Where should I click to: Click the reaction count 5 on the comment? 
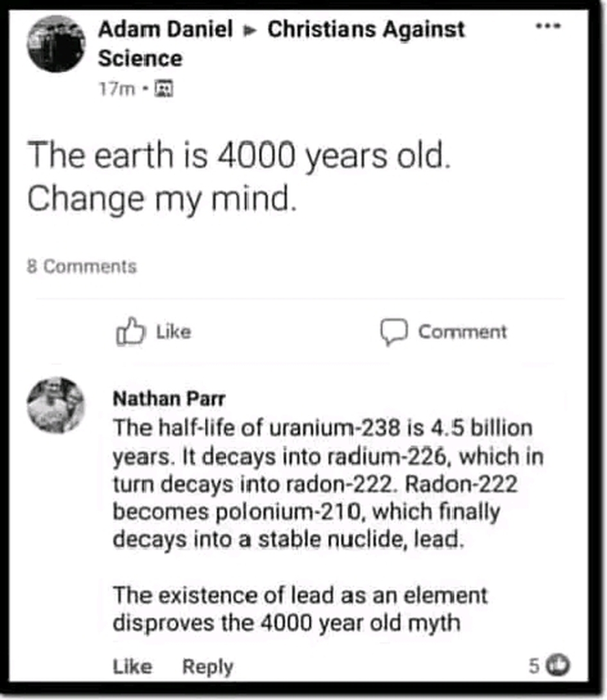(x=534, y=664)
